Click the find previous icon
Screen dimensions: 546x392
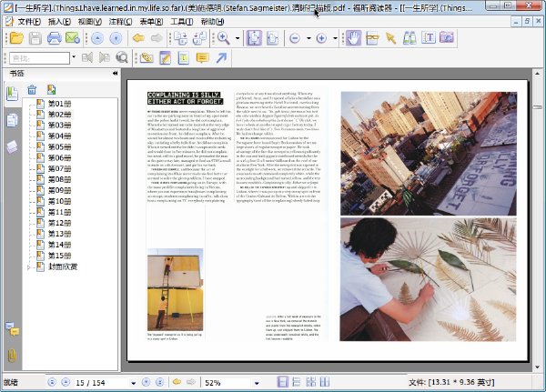point(87,58)
